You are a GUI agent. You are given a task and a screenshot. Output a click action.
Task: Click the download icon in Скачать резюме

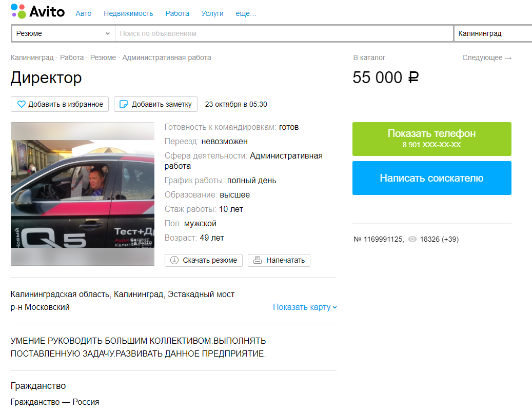(x=174, y=260)
